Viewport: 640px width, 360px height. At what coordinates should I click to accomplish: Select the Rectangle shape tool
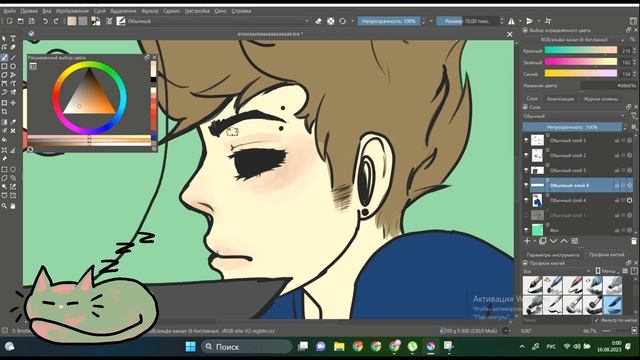coord(4,66)
